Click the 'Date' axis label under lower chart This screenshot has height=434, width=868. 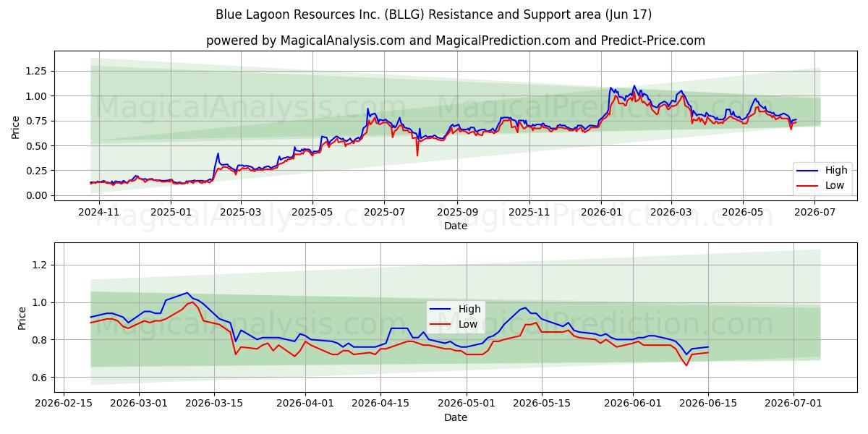[x=456, y=417]
